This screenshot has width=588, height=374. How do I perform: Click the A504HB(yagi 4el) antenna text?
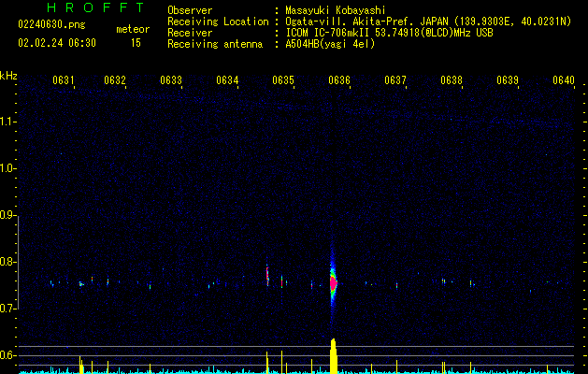[x=330, y=44]
